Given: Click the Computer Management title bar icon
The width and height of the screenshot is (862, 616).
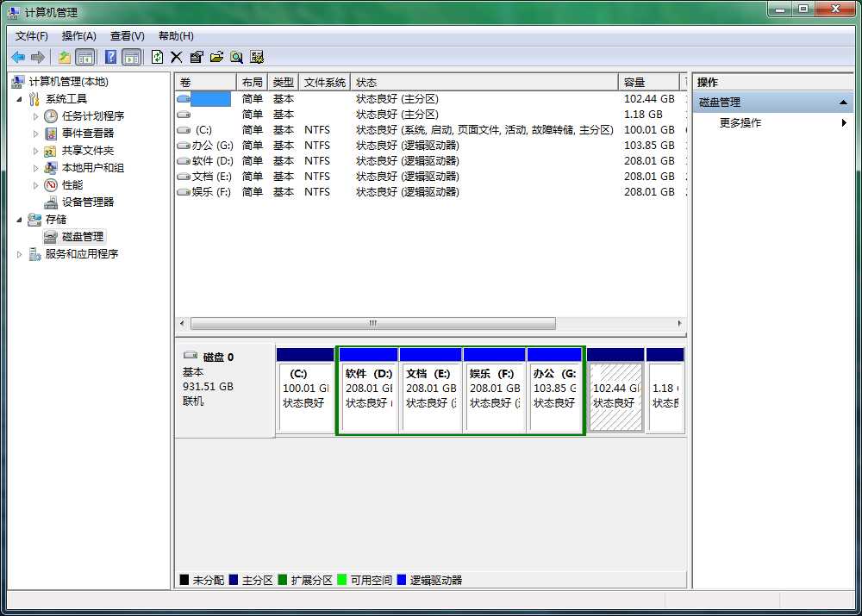Looking at the screenshot, I should (13, 12).
